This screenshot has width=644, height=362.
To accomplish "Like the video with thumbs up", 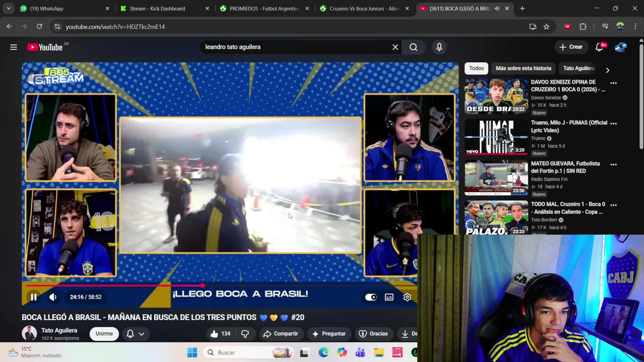I will click(220, 333).
